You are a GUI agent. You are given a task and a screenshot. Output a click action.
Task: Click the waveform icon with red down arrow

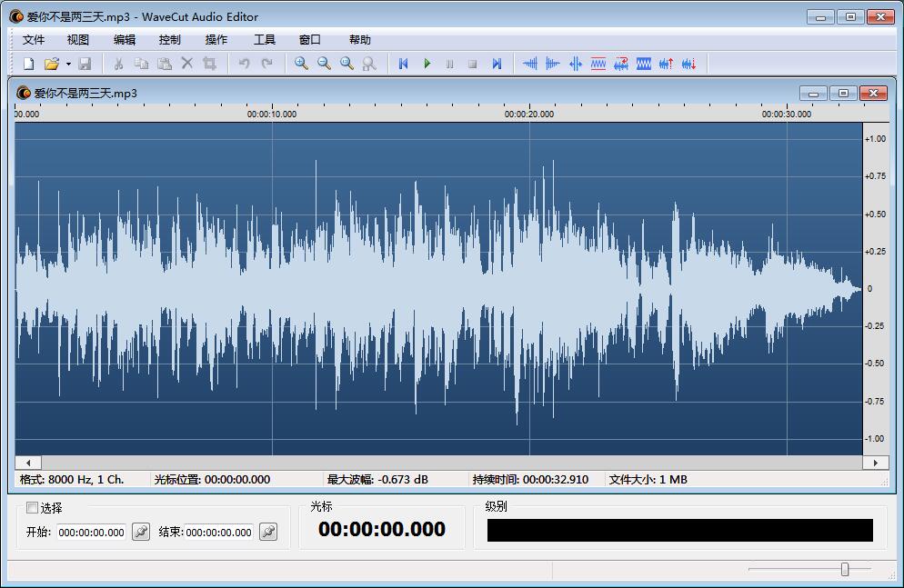[x=689, y=64]
